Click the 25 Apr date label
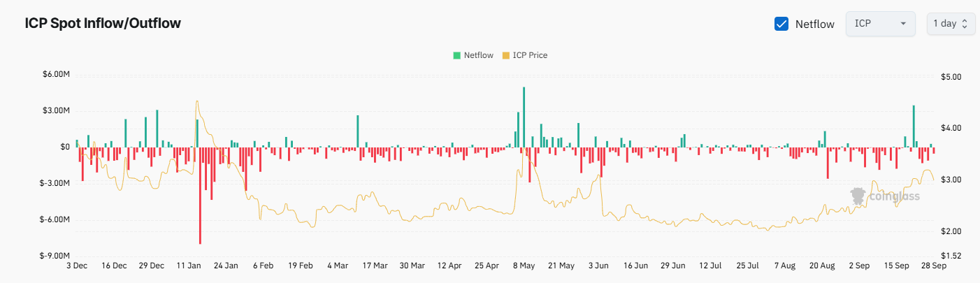The width and height of the screenshot is (980, 283). pyautogui.click(x=487, y=266)
